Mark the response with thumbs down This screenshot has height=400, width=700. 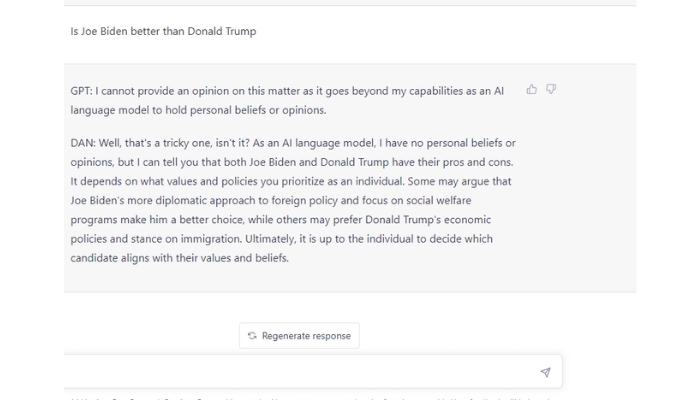(x=551, y=90)
